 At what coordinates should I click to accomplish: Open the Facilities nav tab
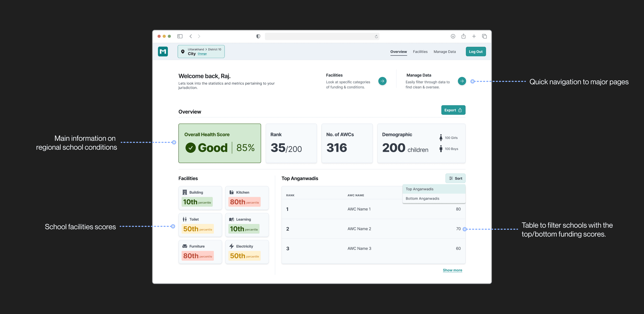tap(420, 52)
